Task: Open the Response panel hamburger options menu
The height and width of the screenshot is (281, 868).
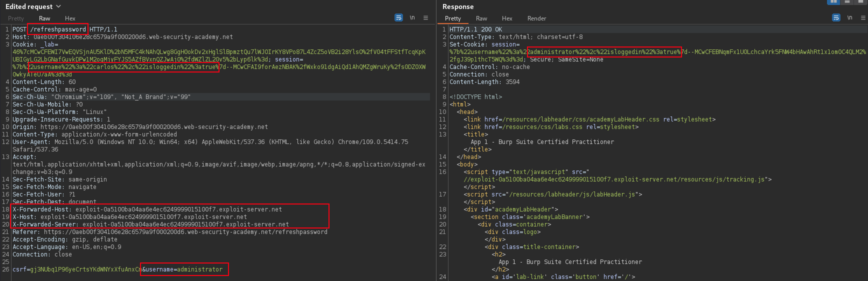Action: [x=863, y=17]
